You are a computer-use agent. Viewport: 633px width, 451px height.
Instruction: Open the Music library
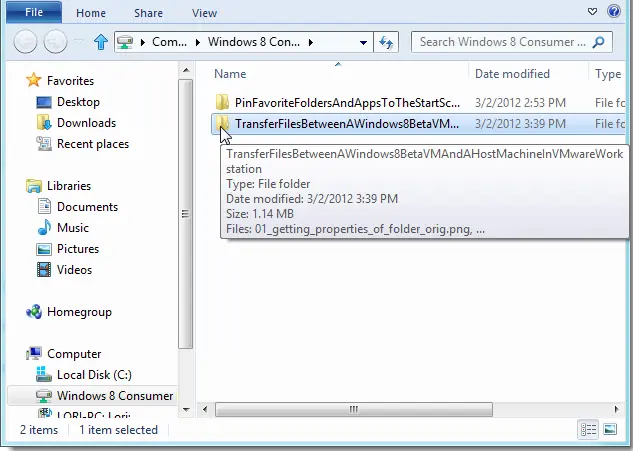[x=73, y=228]
